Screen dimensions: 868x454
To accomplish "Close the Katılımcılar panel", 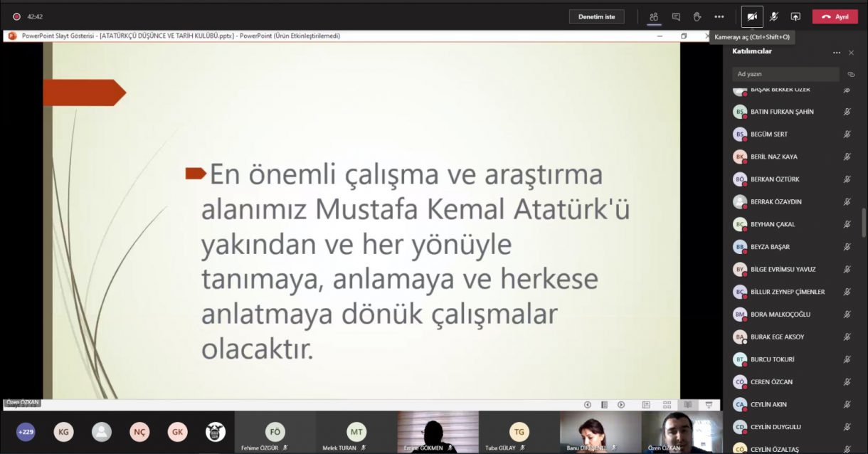I will tap(852, 53).
